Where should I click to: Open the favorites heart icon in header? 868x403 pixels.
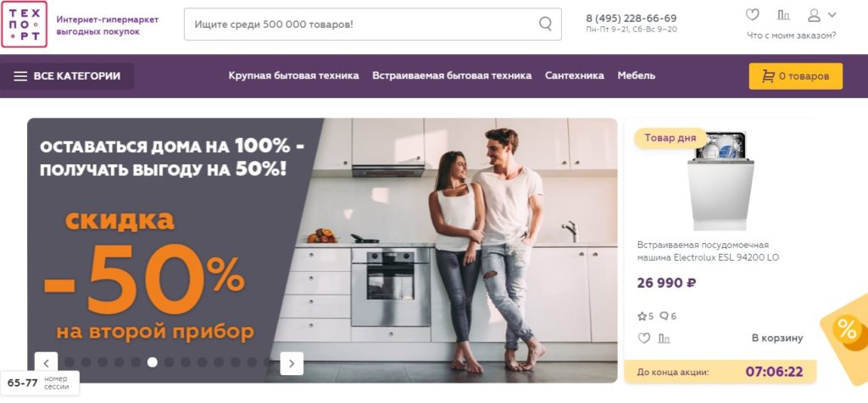click(x=752, y=15)
